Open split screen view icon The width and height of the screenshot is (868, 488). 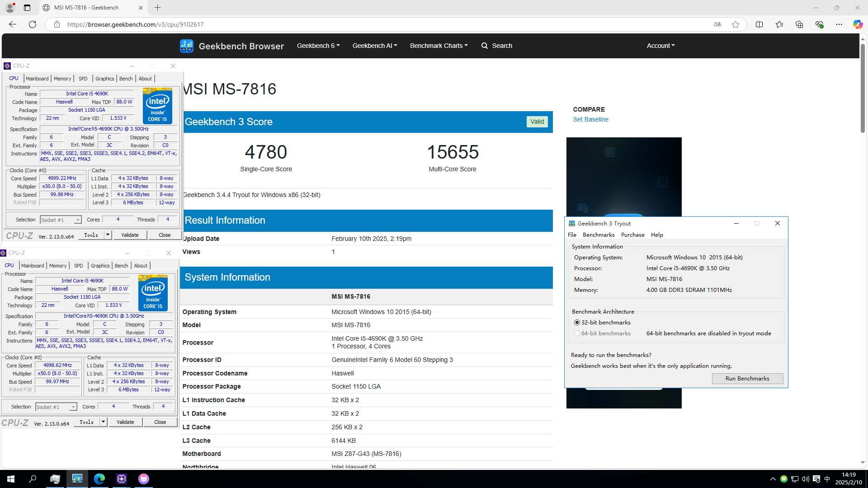759,24
